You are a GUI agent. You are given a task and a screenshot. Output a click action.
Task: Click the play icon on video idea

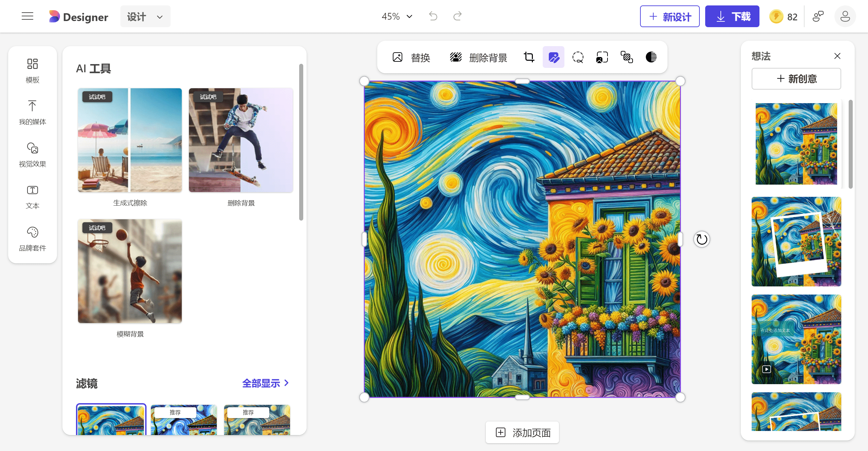pyautogui.click(x=766, y=369)
